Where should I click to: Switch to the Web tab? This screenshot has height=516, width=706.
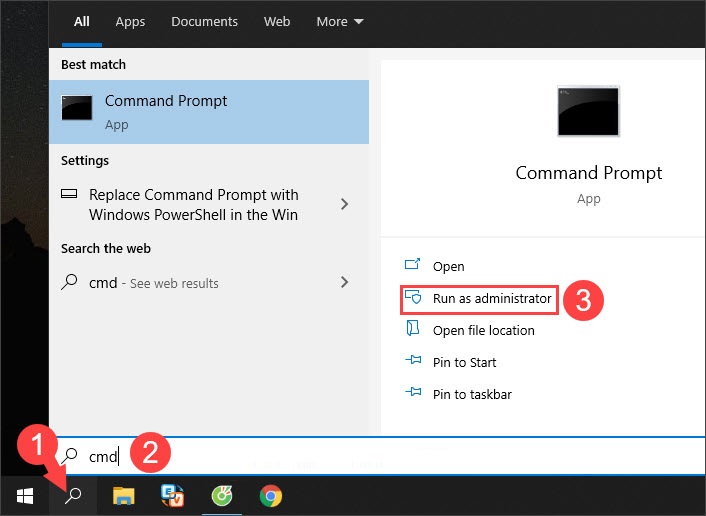(x=277, y=22)
